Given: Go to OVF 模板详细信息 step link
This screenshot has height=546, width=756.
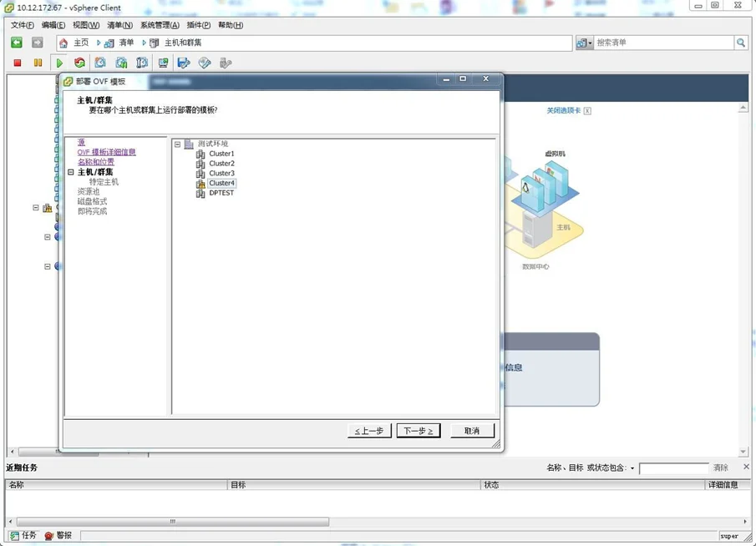Looking at the screenshot, I should tap(107, 152).
